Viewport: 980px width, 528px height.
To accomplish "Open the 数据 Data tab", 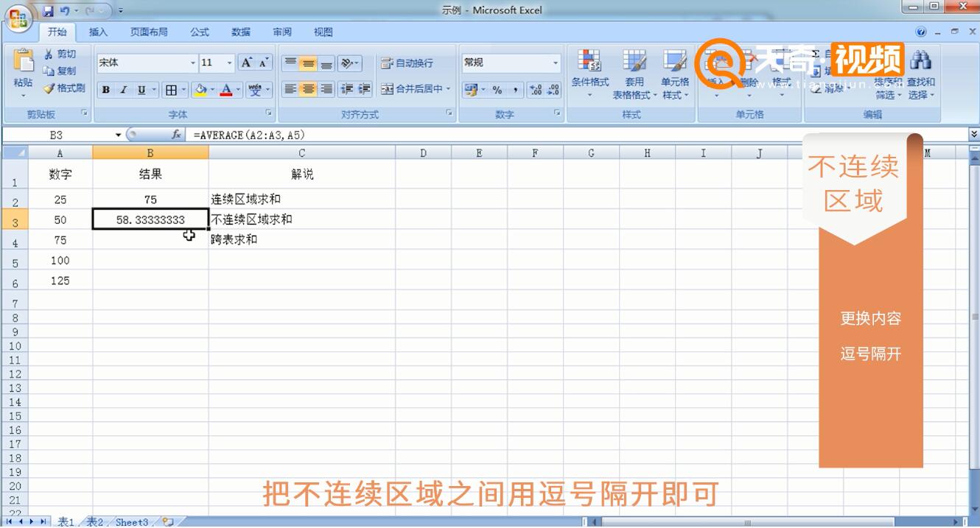I will pyautogui.click(x=241, y=32).
